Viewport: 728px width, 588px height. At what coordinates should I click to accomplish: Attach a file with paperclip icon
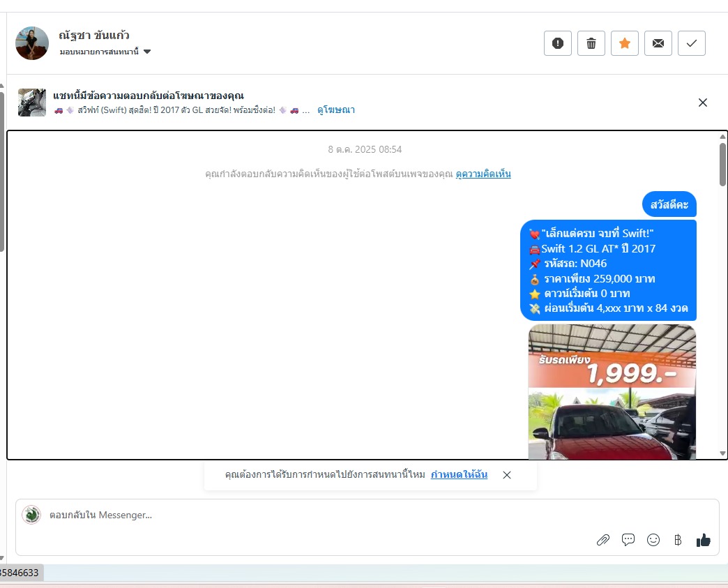click(x=602, y=540)
